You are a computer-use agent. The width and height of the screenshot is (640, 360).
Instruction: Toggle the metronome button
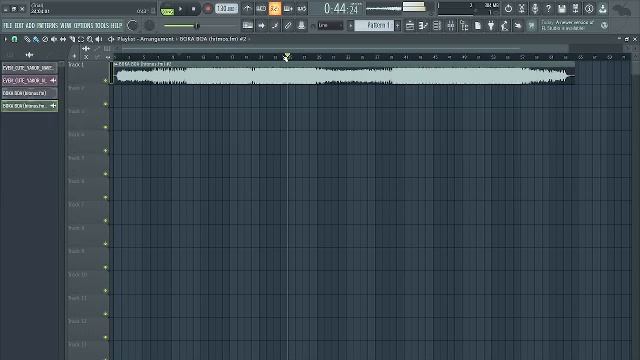click(247, 8)
